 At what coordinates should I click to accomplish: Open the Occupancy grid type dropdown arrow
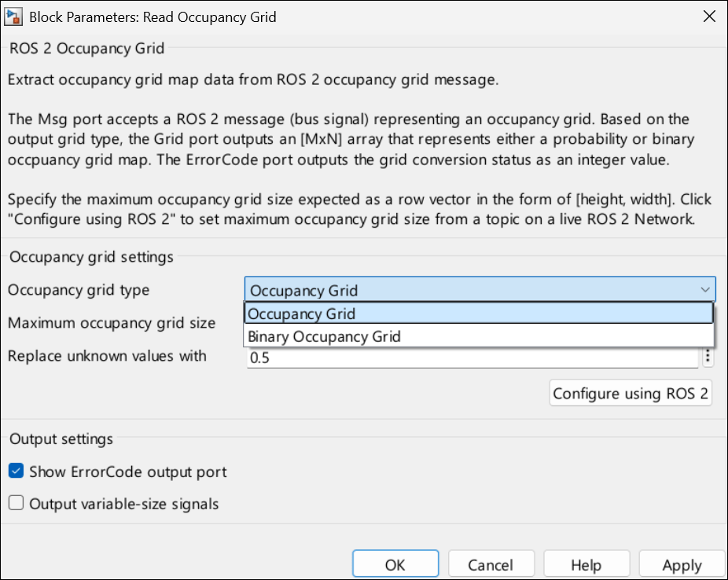(x=705, y=289)
